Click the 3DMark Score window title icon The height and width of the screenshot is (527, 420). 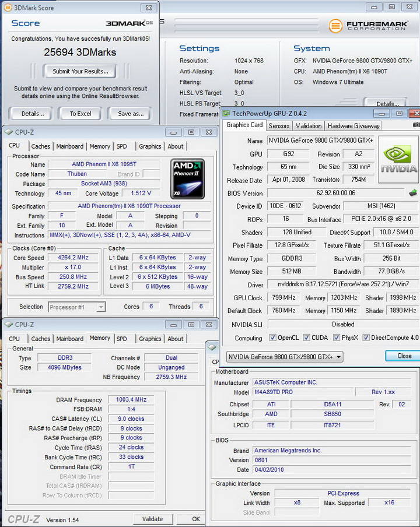8,8
